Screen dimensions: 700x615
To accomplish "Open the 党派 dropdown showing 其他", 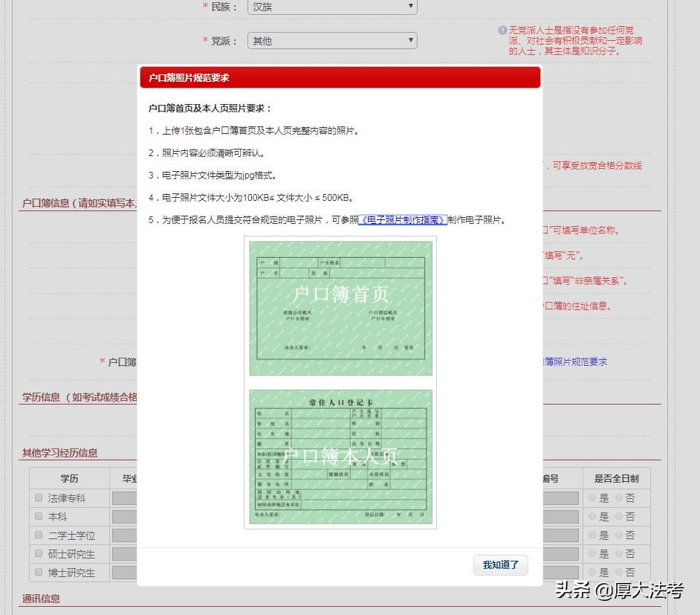I will coord(331,40).
